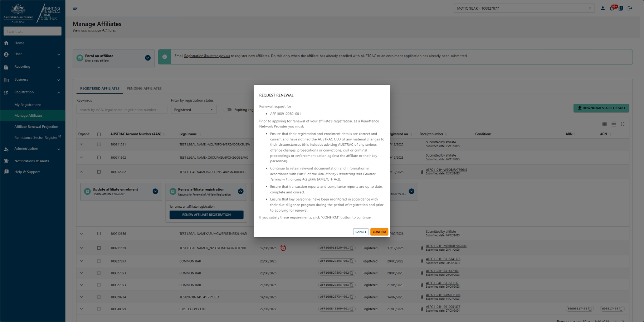Confirm the renewal request

click(379, 232)
